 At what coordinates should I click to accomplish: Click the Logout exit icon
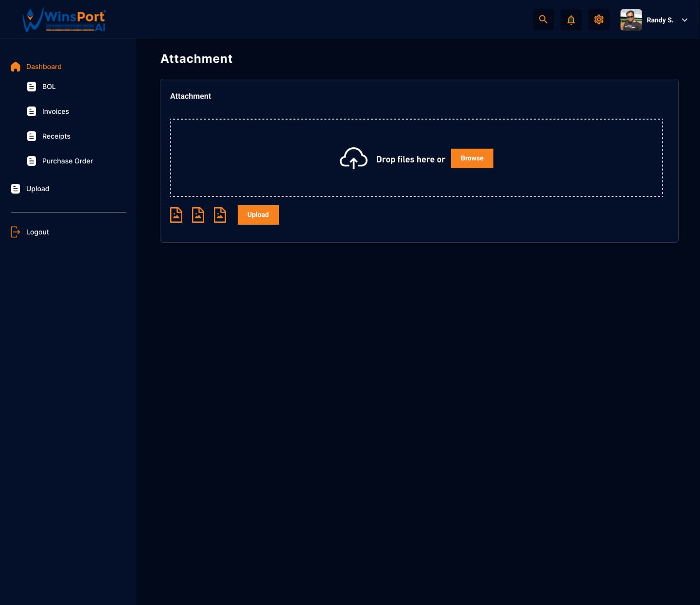coord(16,232)
